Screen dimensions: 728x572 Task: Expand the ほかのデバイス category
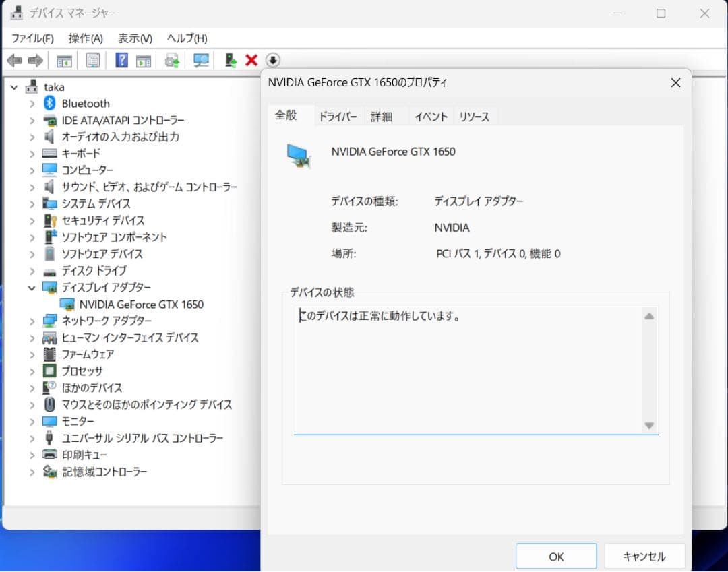pyautogui.click(x=32, y=387)
